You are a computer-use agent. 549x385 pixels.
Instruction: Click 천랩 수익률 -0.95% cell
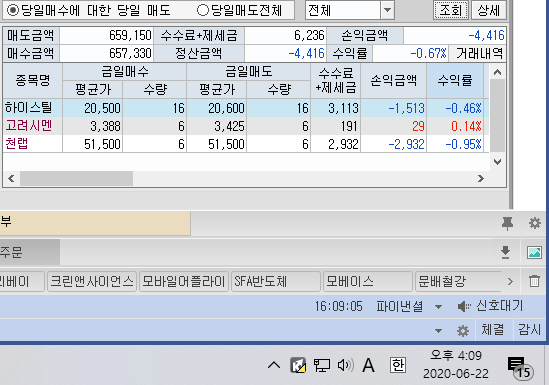pyautogui.click(x=455, y=144)
